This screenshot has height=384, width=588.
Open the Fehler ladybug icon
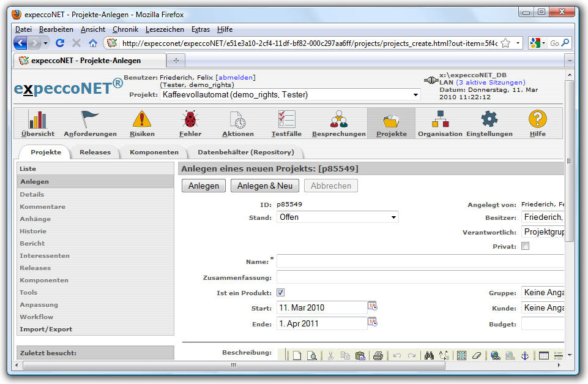190,119
